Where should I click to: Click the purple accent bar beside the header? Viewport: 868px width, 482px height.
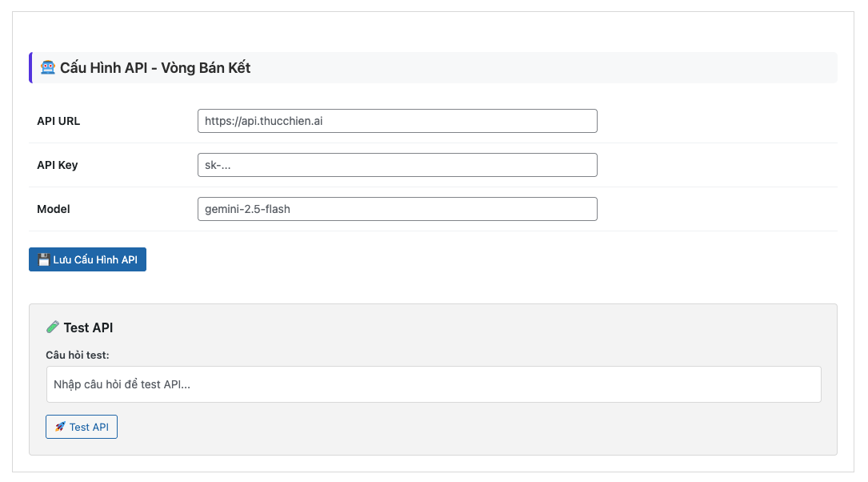(30, 68)
